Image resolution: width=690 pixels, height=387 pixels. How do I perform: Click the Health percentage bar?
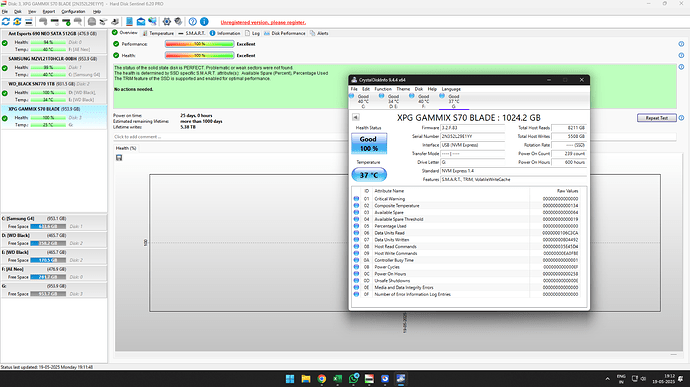pyautogui.click(x=199, y=55)
